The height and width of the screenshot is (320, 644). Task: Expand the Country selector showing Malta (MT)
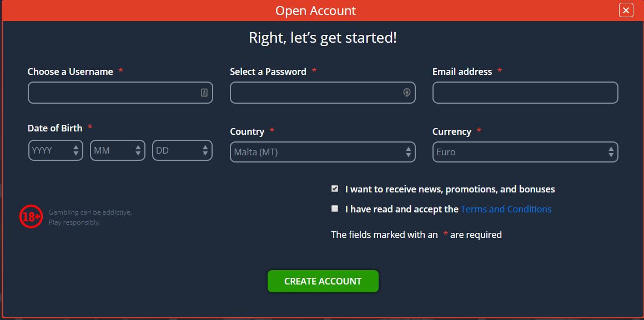click(x=323, y=152)
